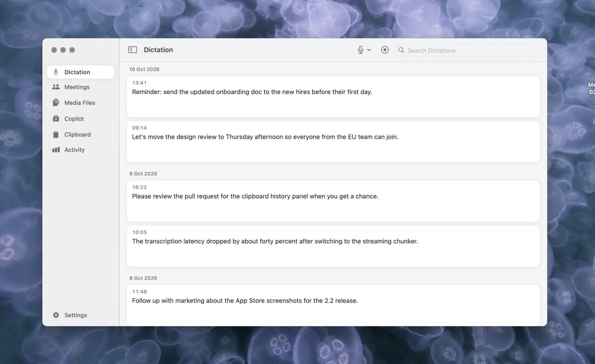Image resolution: width=595 pixels, height=364 pixels.
Task: Toggle the sidebar panel icon
Action: (132, 50)
